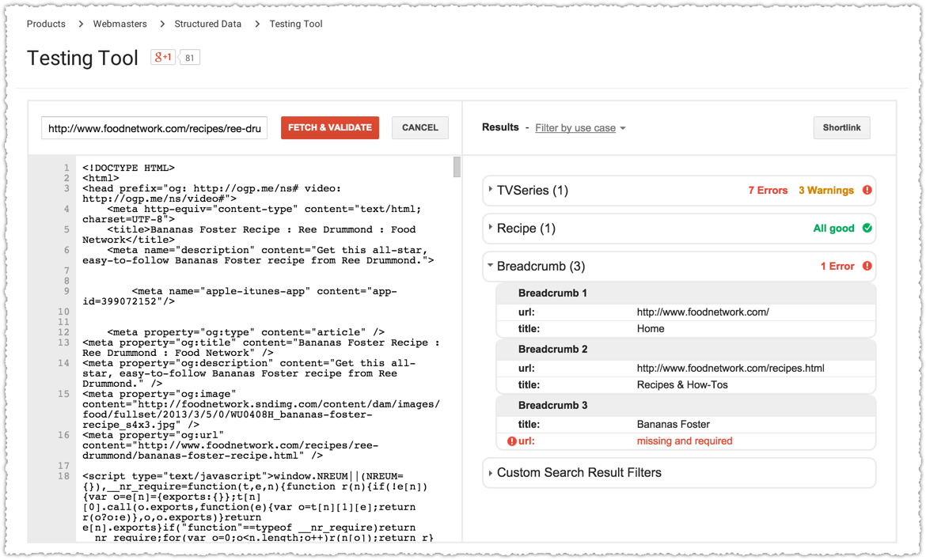Go to Products breadcrumb link
Screen dimensions: 926x560
coord(46,25)
